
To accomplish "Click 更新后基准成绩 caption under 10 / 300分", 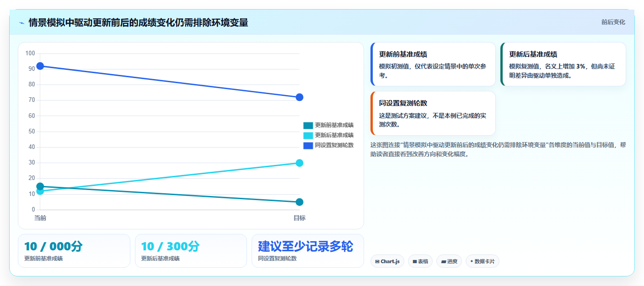I will click(x=161, y=259).
